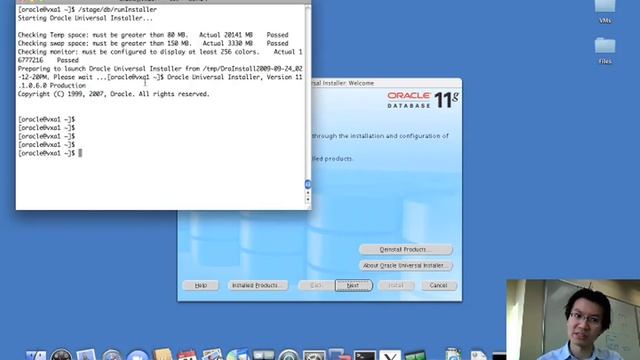Image resolution: width=640 pixels, height=360 pixels.
Task: Click the Terminal scrollbar blue thumb
Action: (308, 184)
